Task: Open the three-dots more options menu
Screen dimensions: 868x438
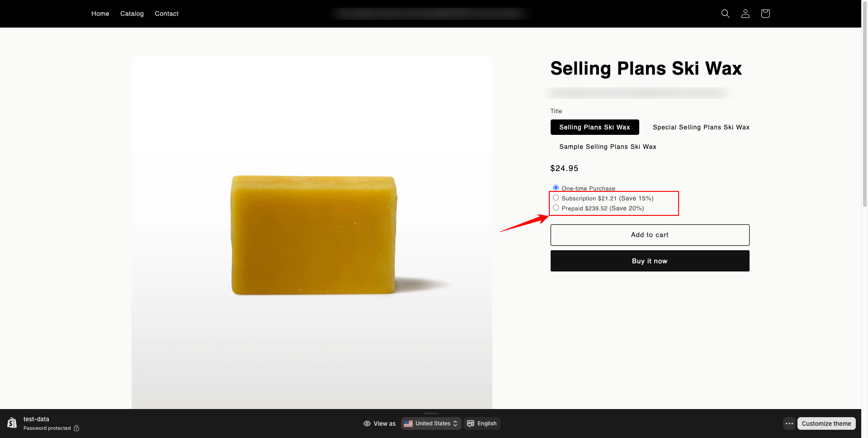Action: [789, 424]
